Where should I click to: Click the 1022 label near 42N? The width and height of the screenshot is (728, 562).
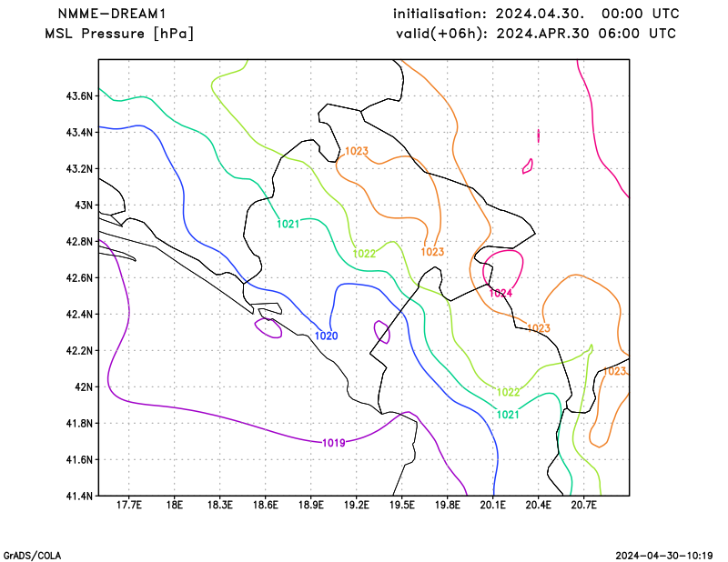point(509,393)
